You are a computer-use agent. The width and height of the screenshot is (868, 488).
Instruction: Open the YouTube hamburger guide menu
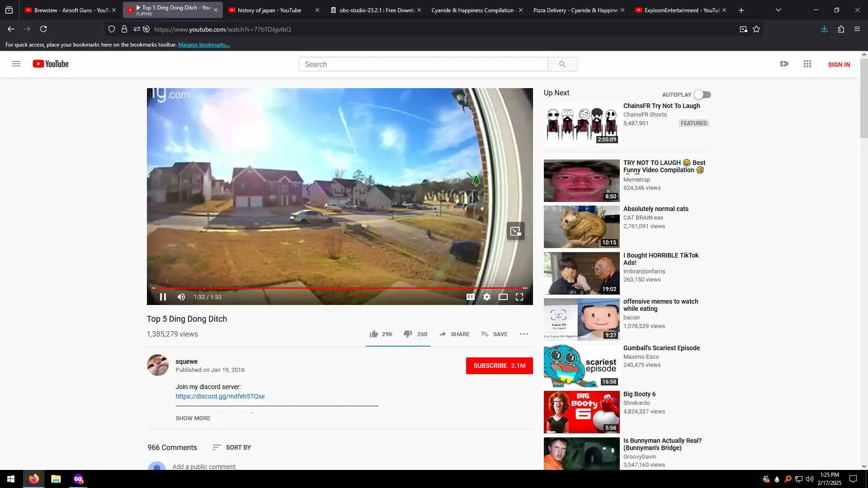(x=16, y=64)
